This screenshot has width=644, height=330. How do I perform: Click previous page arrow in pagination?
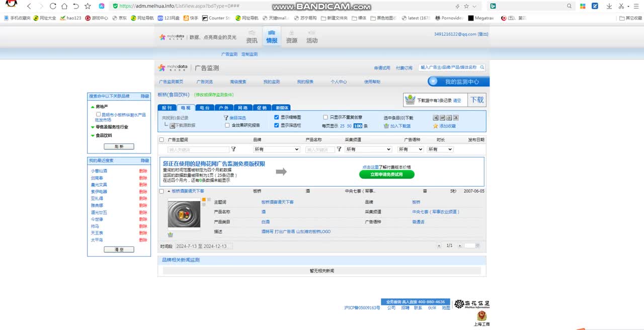439,245
